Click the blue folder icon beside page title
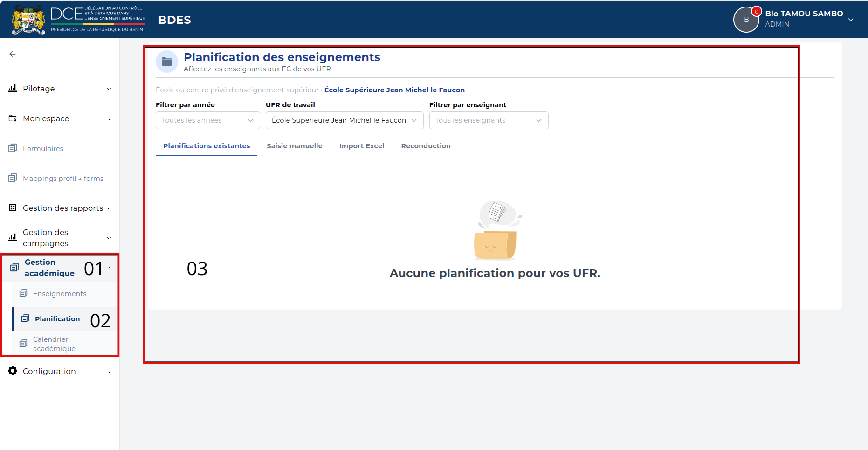868x450 pixels. (x=167, y=62)
